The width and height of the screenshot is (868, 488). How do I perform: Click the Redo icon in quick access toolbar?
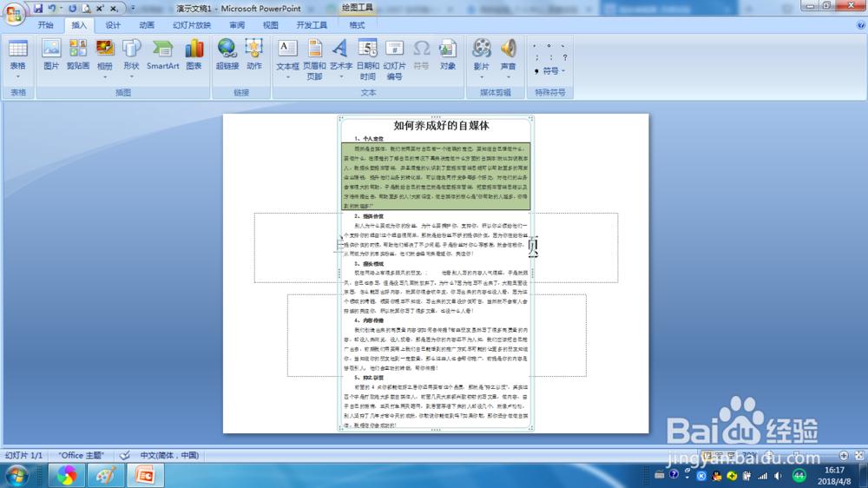click(73, 9)
